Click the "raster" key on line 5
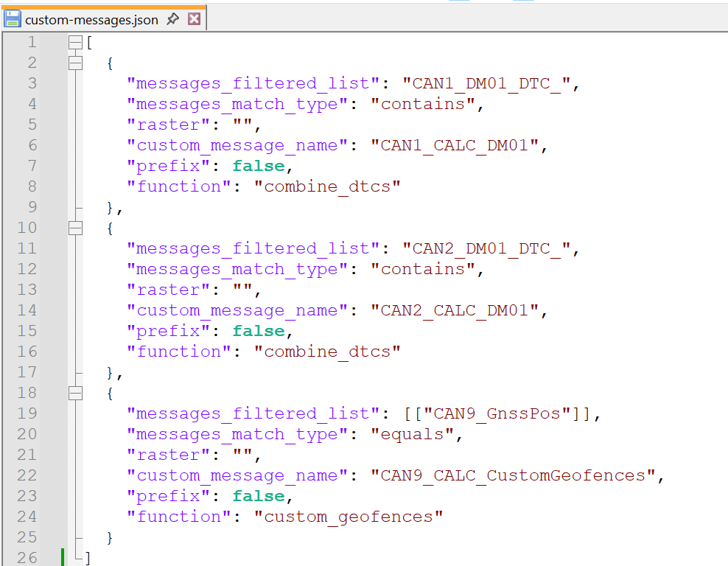 [169, 125]
